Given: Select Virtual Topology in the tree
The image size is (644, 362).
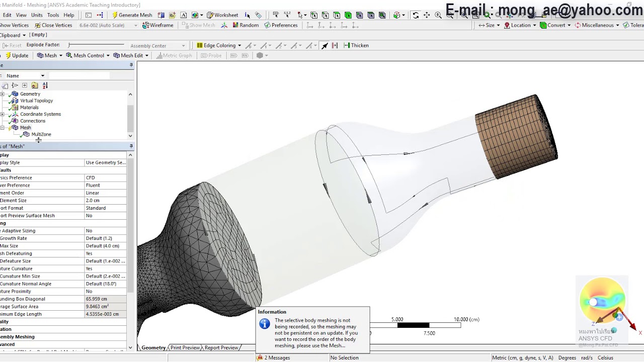Looking at the screenshot, I should 36,101.
